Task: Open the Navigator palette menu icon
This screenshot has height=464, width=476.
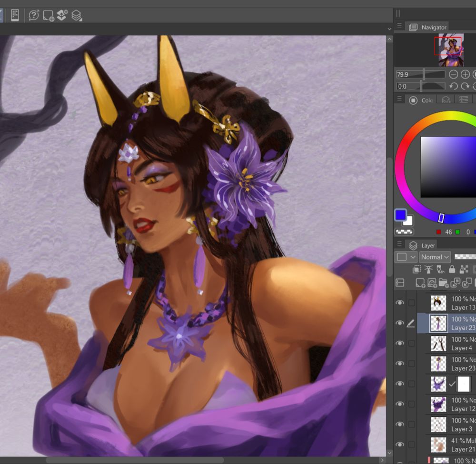Action: coord(399,26)
